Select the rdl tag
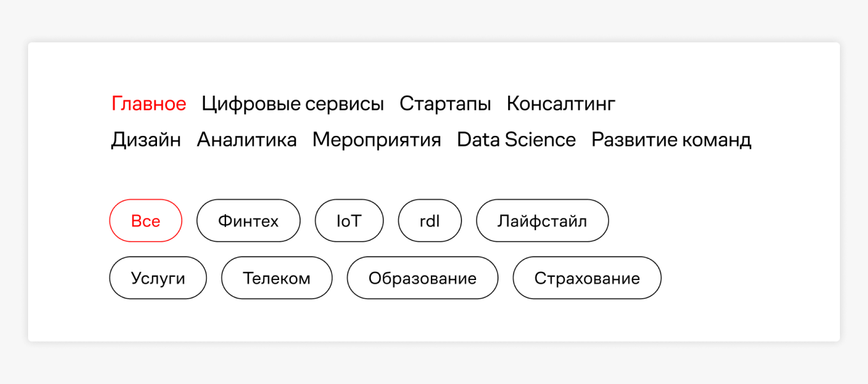This screenshot has width=868, height=384. 430,221
